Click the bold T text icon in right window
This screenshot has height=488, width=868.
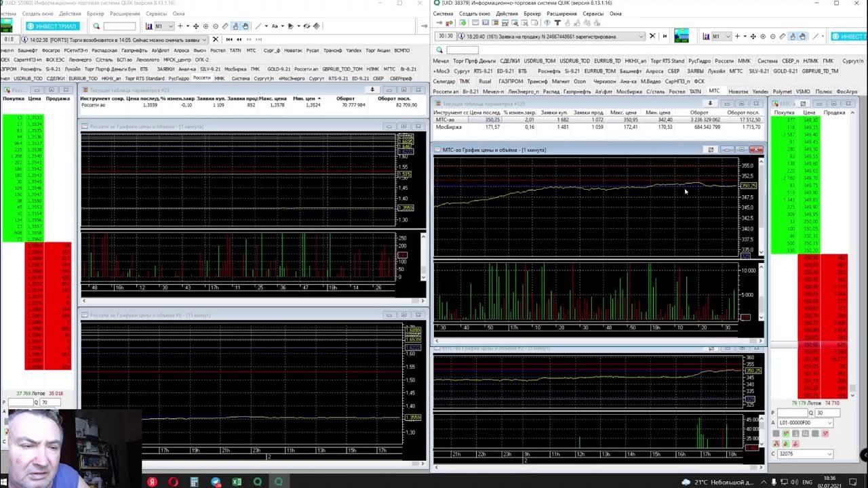[557, 23]
